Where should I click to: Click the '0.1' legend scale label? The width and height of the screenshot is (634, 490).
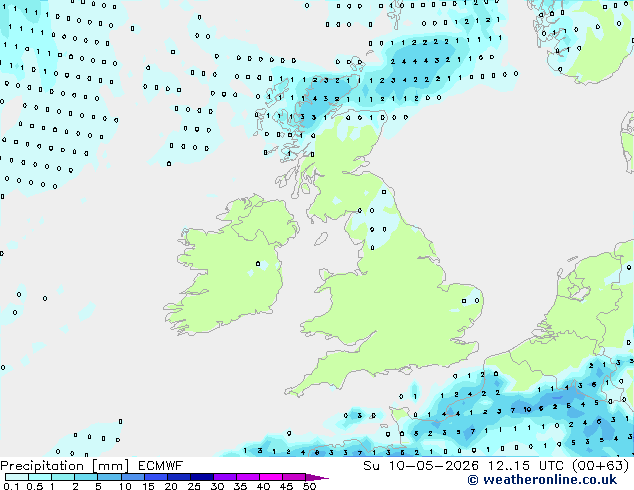pos(11,486)
